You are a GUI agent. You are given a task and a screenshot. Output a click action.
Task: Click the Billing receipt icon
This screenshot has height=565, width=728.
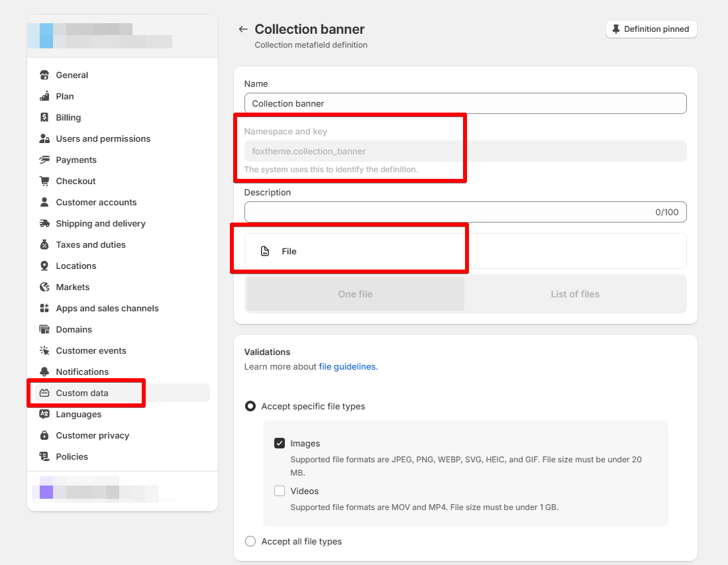44,117
